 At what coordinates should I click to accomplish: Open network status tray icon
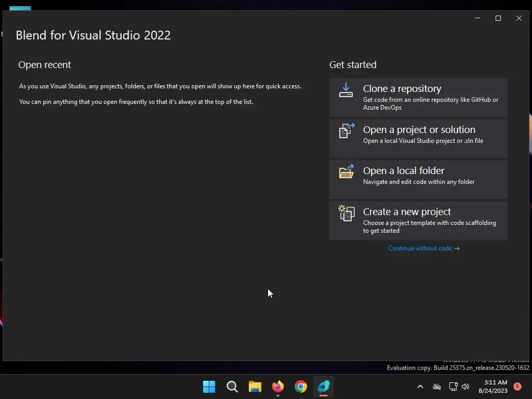click(x=453, y=387)
